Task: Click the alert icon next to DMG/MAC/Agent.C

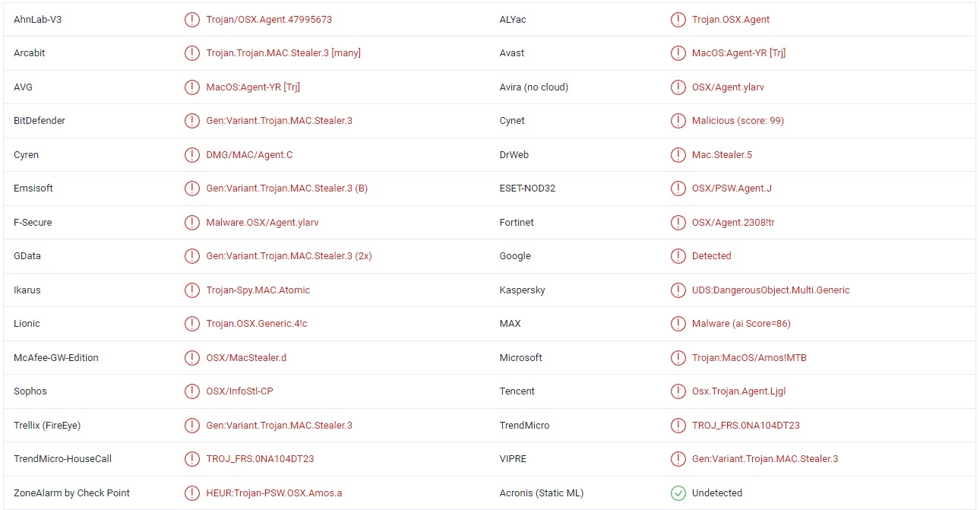Action: pyautogui.click(x=192, y=155)
